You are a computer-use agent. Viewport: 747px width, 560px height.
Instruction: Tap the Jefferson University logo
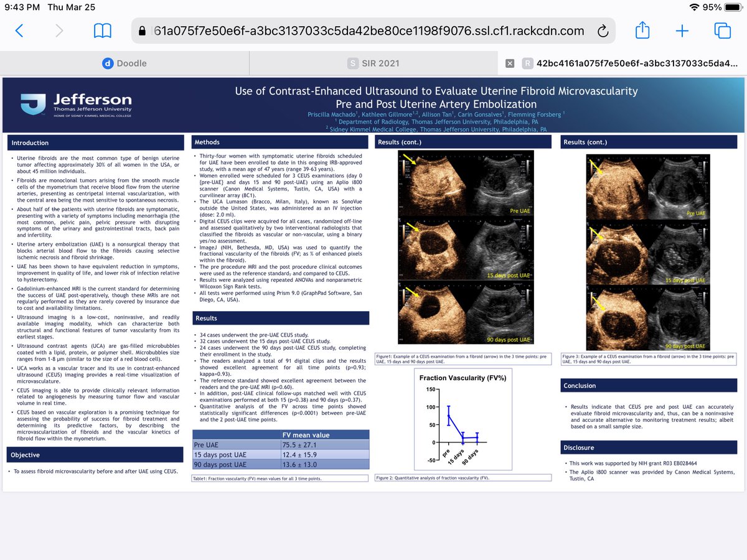(76, 105)
